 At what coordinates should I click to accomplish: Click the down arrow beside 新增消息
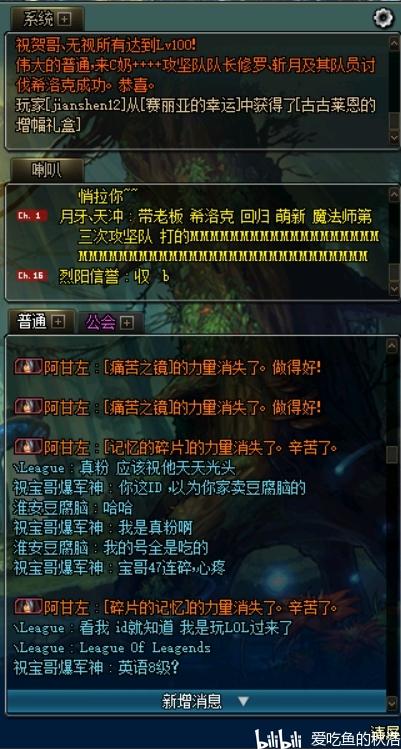point(244,702)
